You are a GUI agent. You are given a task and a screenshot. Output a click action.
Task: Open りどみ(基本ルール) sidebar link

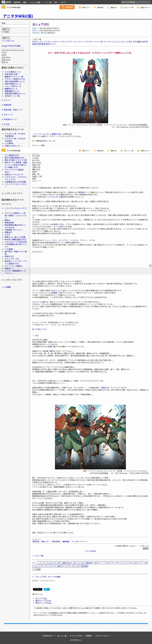[x=13, y=72]
